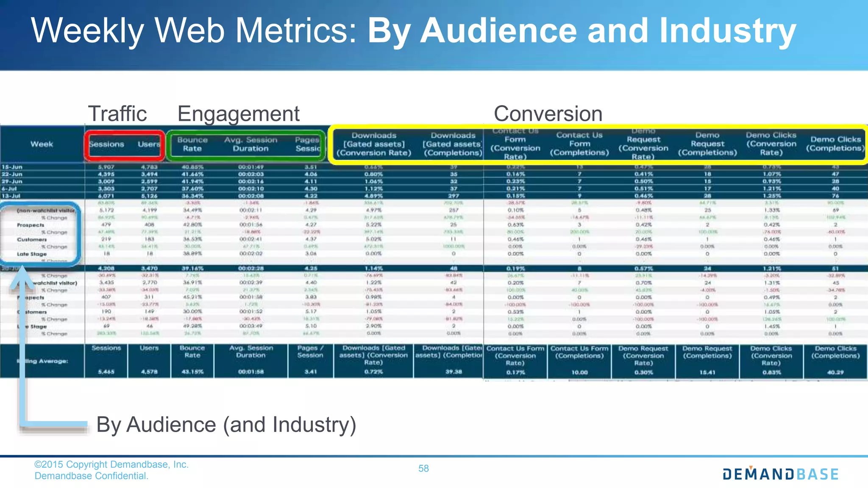
Task: Click the Rolling Average row label
Action: tap(42, 361)
